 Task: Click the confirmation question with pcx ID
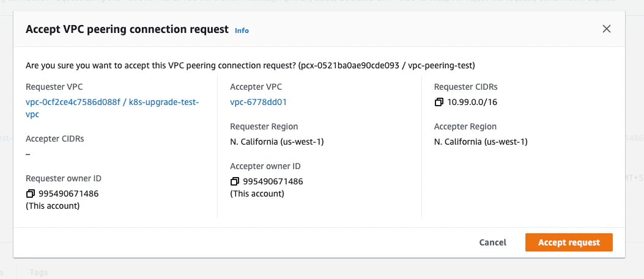click(x=250, y=65)
